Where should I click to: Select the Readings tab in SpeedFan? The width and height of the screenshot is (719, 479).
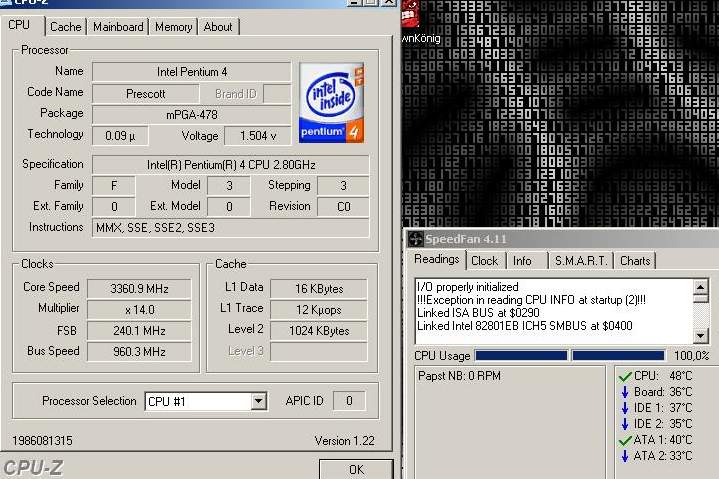[437, 259]
